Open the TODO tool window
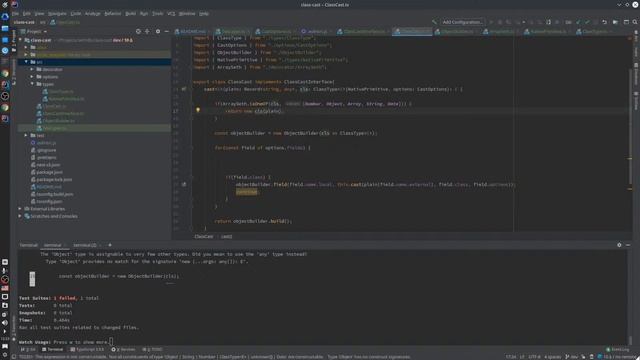The image size is (640, 360). click(152, 350)
